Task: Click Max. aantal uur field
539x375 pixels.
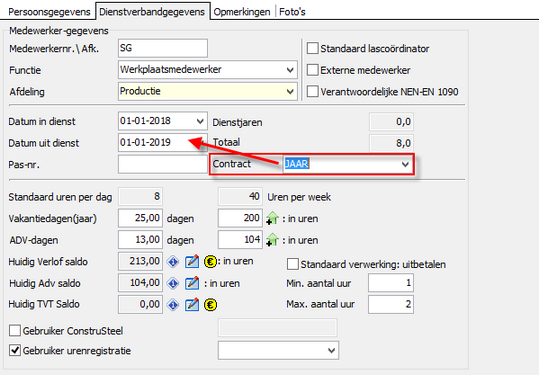Action: point(391,304)
